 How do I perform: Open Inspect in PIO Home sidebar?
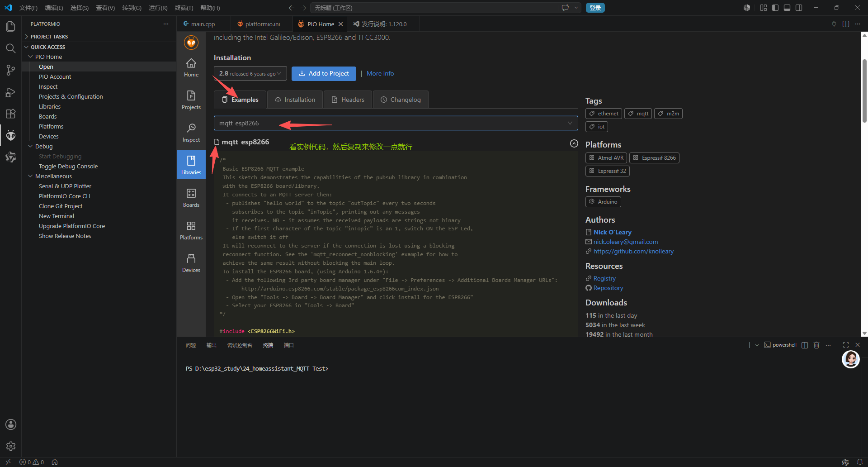[x=191, y=133]
